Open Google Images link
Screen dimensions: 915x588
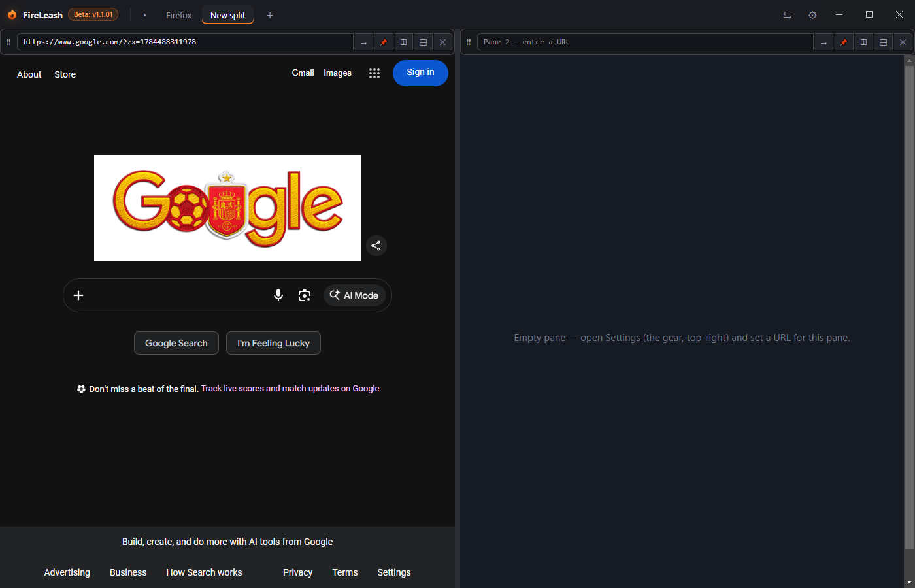[x=337, y=73]
